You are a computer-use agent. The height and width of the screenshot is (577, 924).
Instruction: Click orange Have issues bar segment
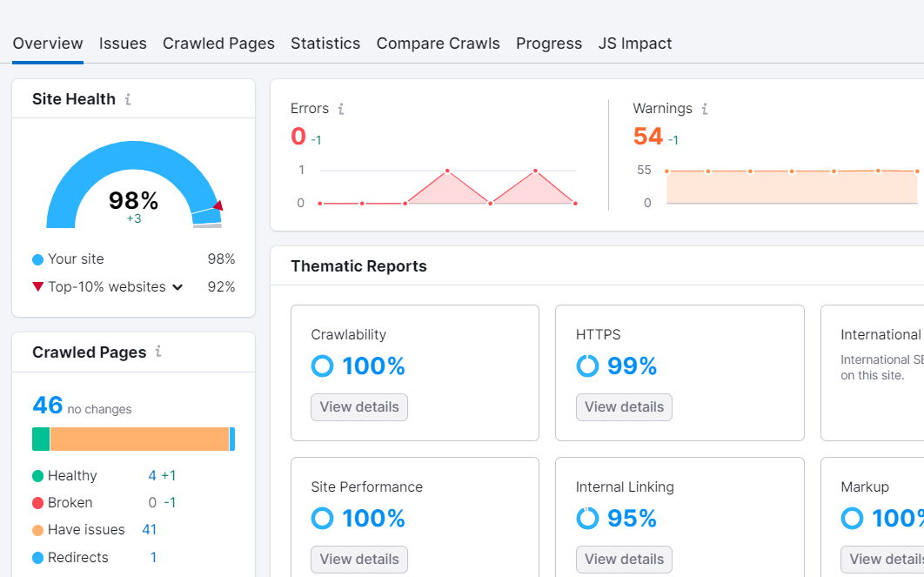139,439
